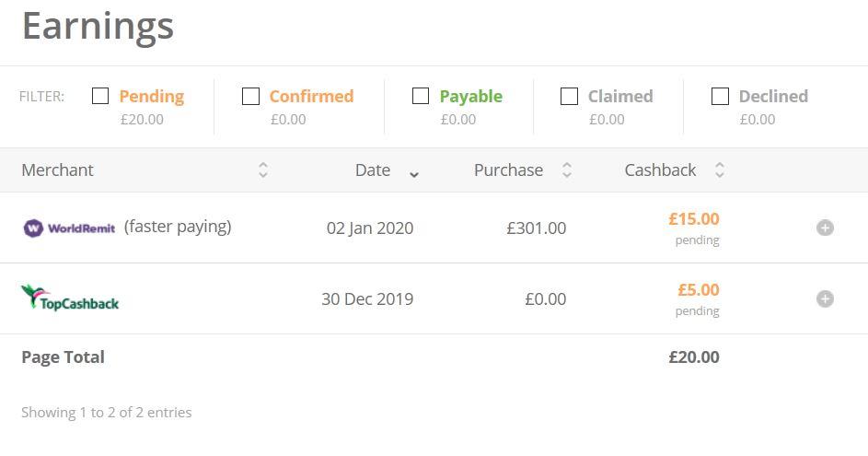868x456 pixels.
Task: Click the WorldRemit merchant logo
Action: 70,228
